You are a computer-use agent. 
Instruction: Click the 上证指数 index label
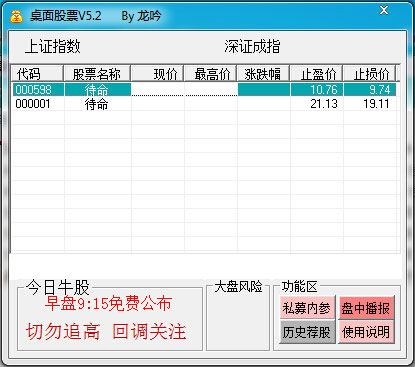coord(53,46)
